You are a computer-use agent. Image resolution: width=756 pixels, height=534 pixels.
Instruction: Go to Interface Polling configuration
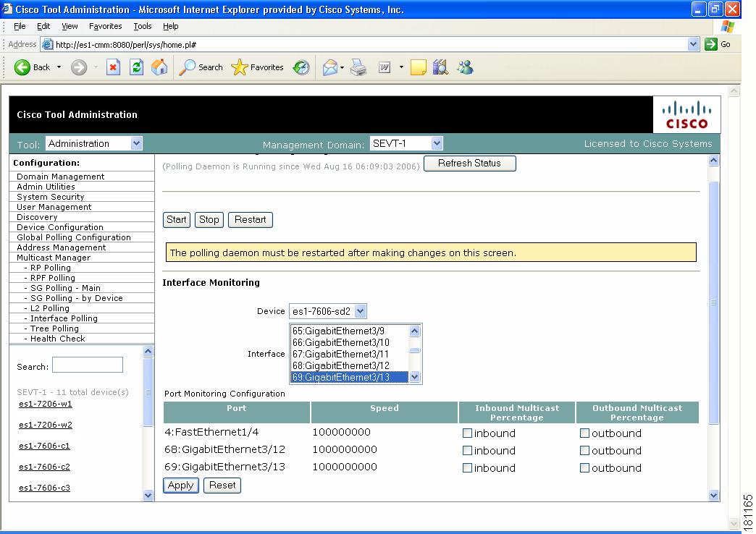coord(64,318)
